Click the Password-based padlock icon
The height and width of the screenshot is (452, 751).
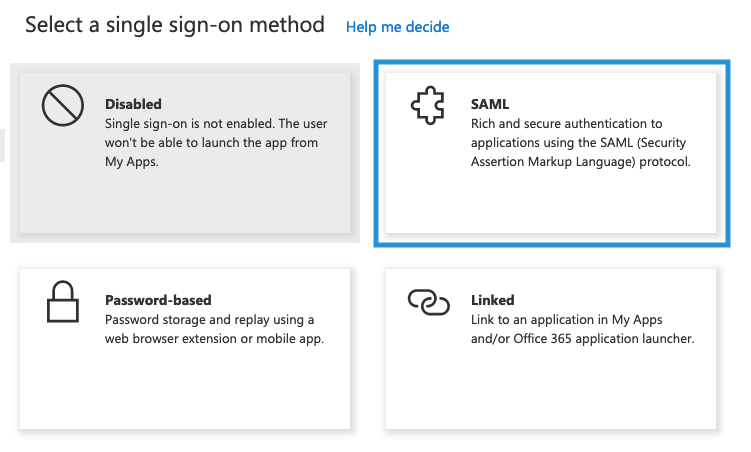(x=62, y=302)
